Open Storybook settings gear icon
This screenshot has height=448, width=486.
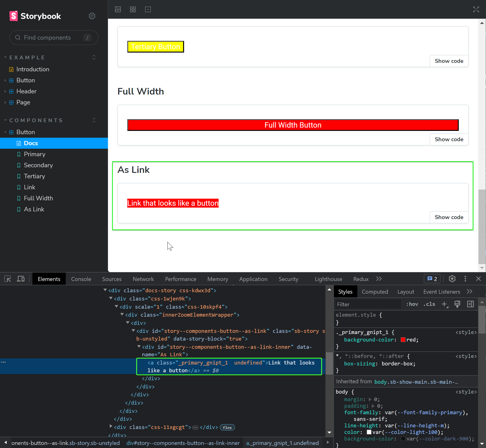[92, 16]
